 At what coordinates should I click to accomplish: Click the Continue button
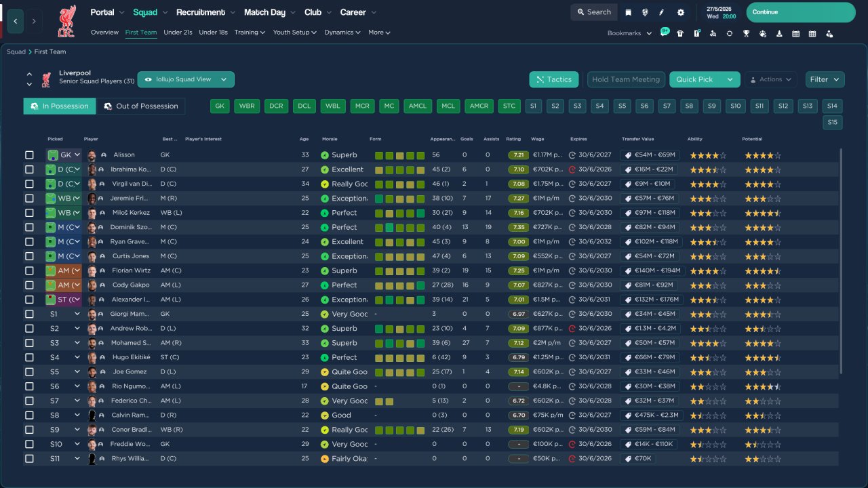tap(801, 12)
